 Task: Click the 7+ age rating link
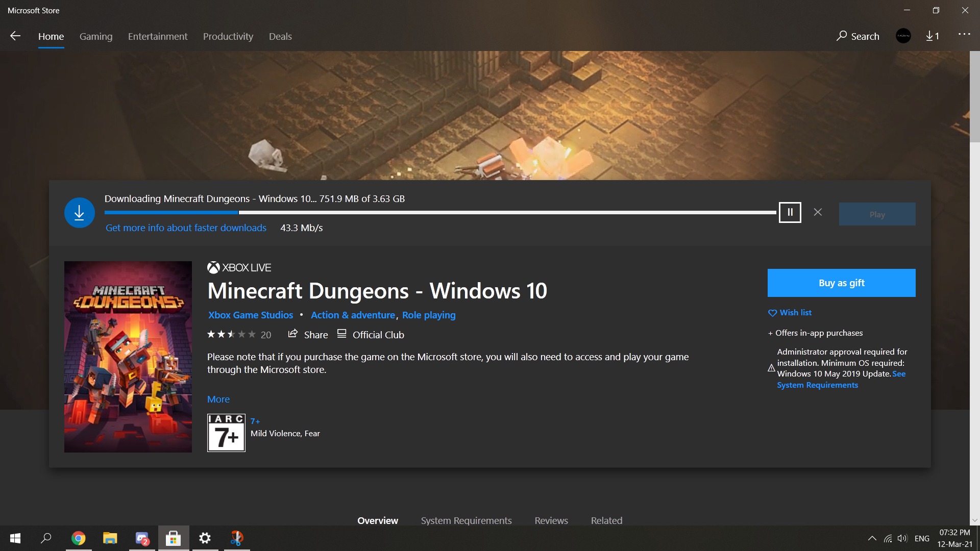255,421
